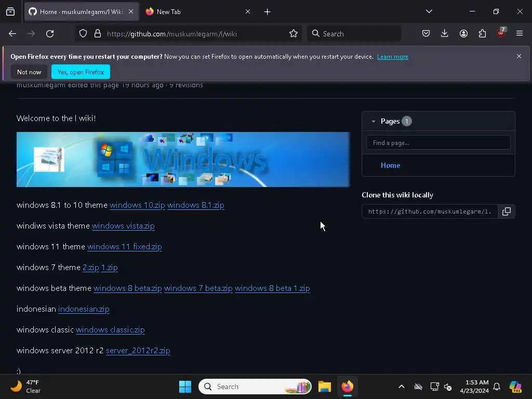
Task: Download indonesian.zip
Action: [x=84, y=309]
